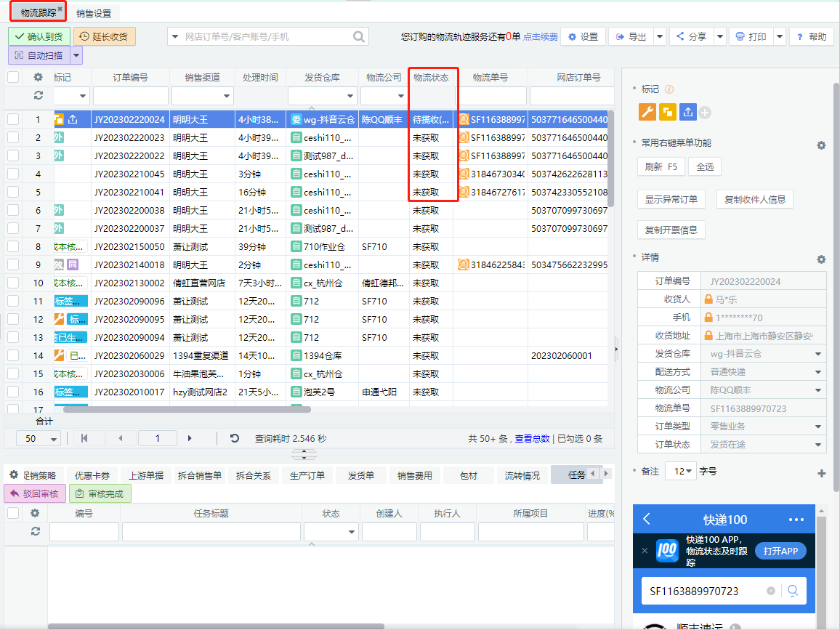840x630 pixels.
Task: Open the 优惠卡券 bottom tab
Action: (x=92, y=475)
